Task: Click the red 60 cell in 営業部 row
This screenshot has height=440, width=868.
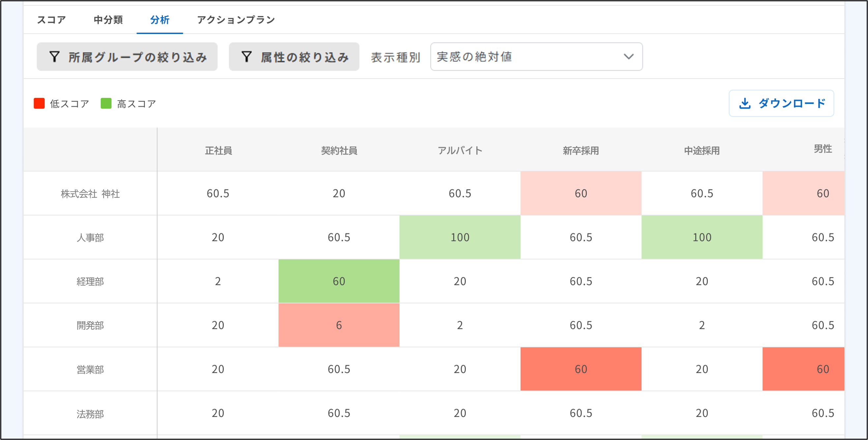Action: pyautogui.click(x=580, y=369)
